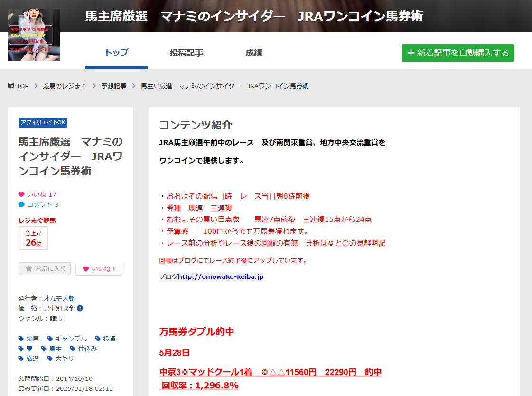Viewport: 532px width, 396px height.
Task: Click the author profile thumbnail image
Action: pyautogui.click(x=34, y=35)
